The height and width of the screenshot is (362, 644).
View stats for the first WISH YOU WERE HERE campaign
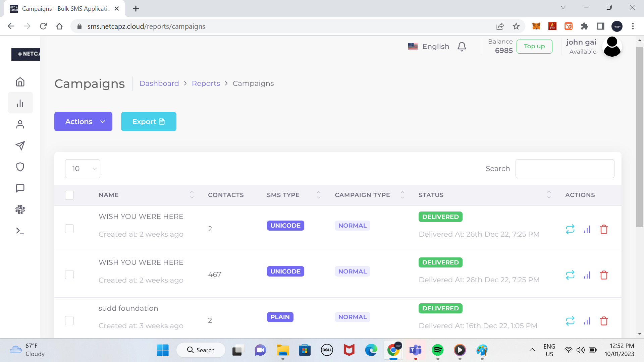[587, 229]
